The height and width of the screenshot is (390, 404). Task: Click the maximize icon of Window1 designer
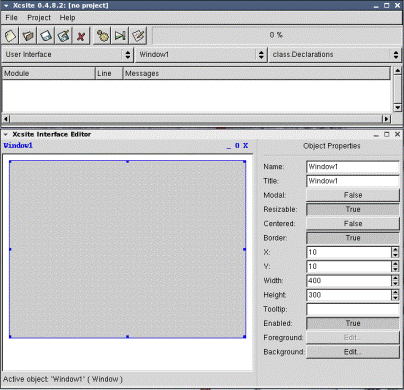(x=237, y=146)
